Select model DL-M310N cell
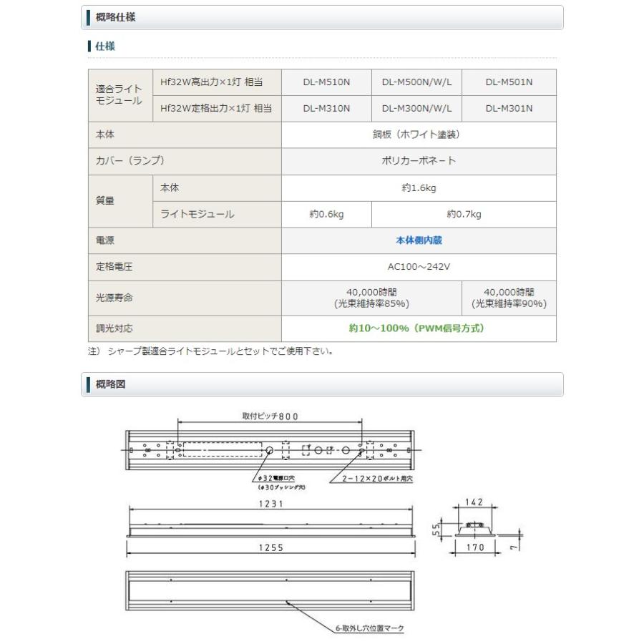Viewport: 644px width, 644px height. coord(326,109)
